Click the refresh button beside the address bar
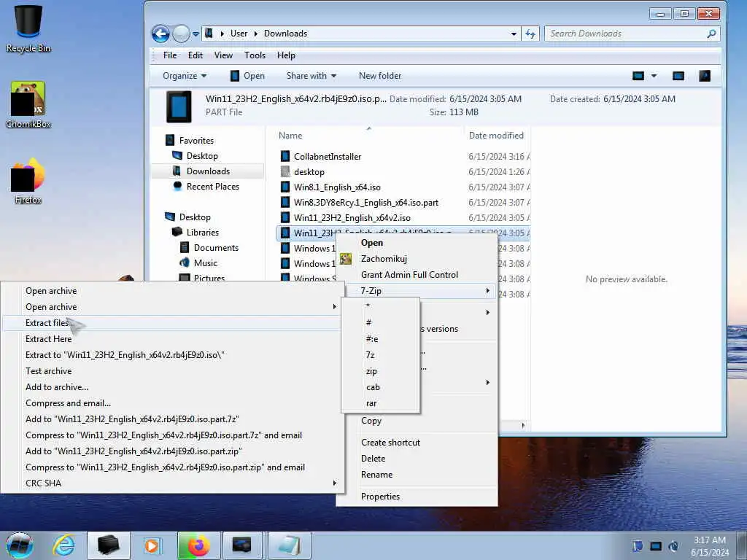 click(530, 34)
